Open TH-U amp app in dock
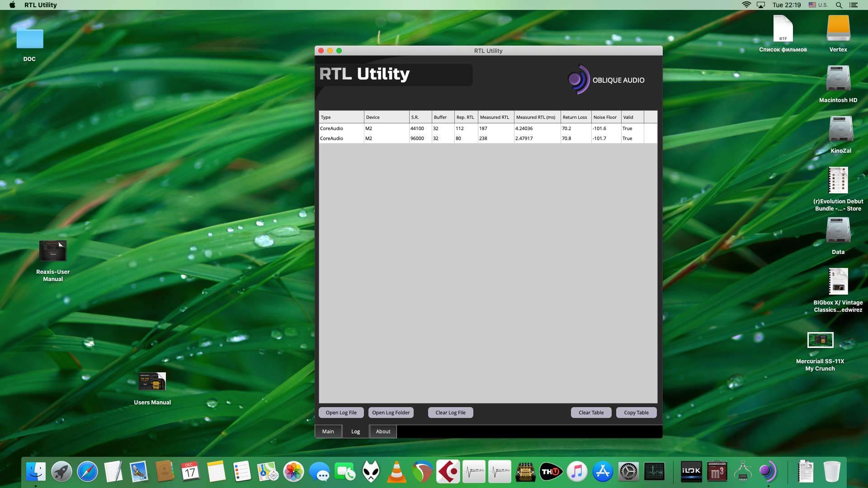868x488 pixels. pos(551,472)
